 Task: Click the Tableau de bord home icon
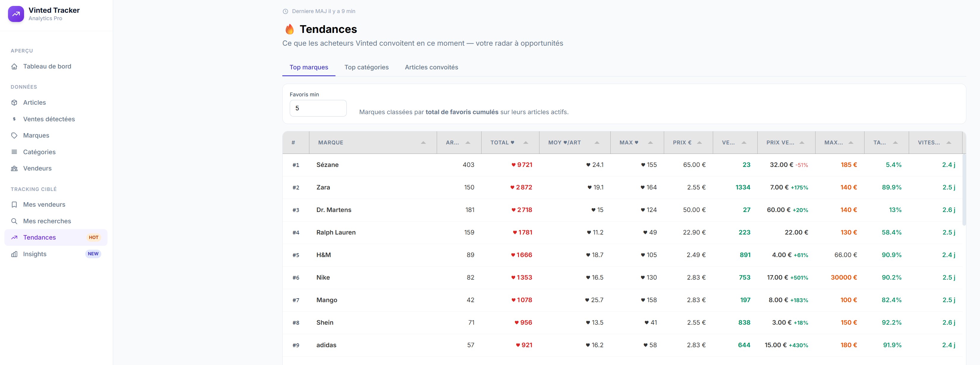click(14, 66)
